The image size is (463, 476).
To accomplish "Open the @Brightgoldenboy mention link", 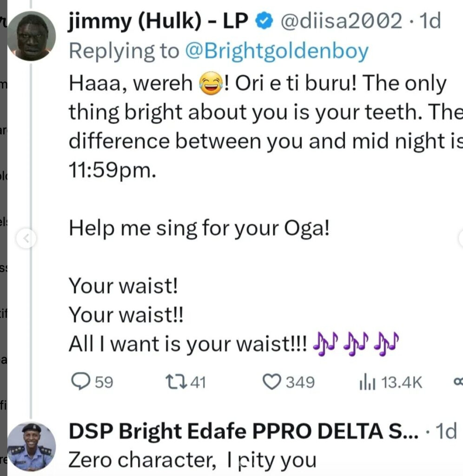I will coord(276,51).
